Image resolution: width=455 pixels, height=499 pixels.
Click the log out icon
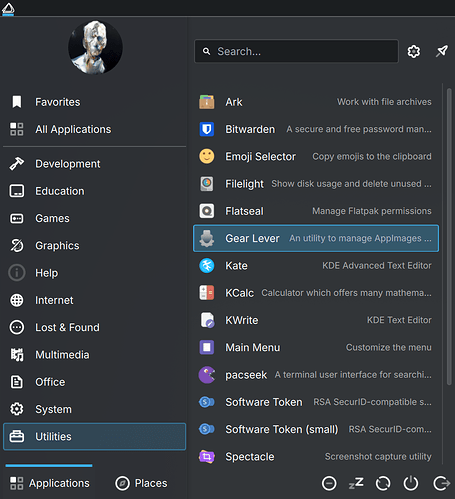441,483
